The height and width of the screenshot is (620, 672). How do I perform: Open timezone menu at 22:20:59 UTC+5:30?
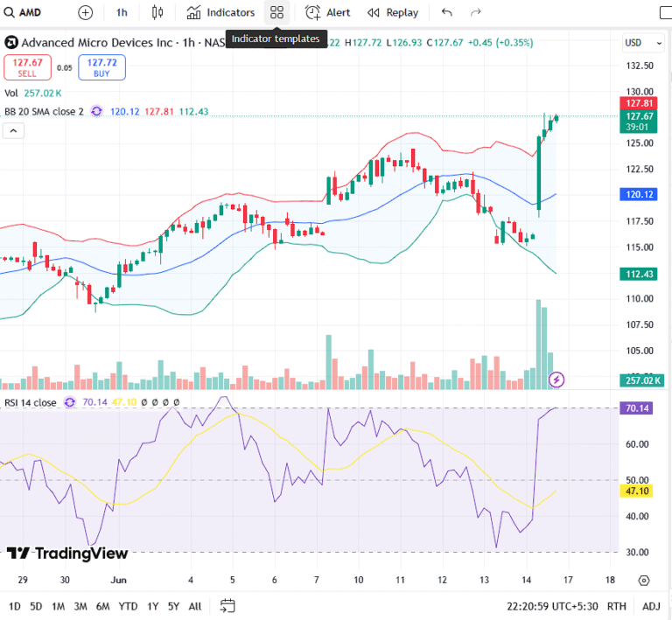pyautogui.click(x=552, y=606)
